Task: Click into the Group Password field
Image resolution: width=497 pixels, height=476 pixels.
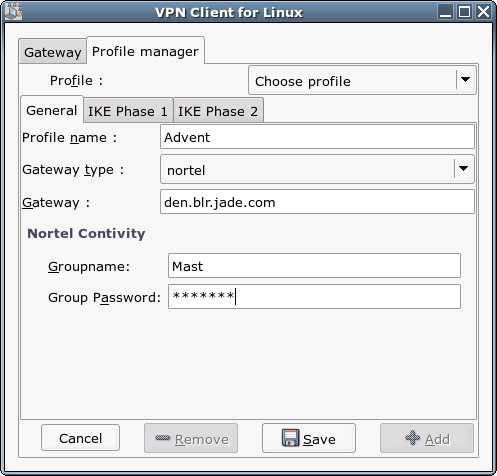Action: [x=314, y=297]
